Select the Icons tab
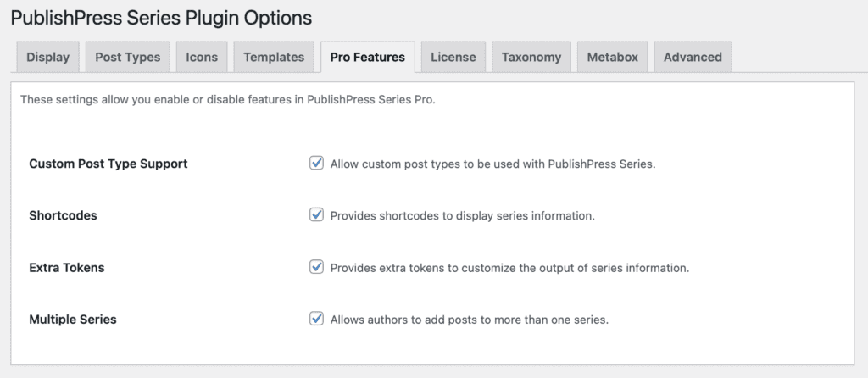868x378 pixels. 202,57
